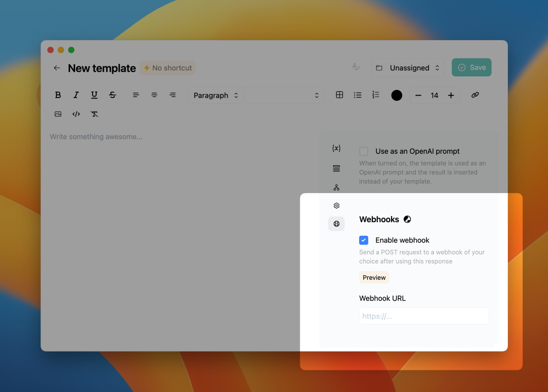Insert an image into the template
Image resolution: width=548 pixels, height=392 pixels.
58,114
